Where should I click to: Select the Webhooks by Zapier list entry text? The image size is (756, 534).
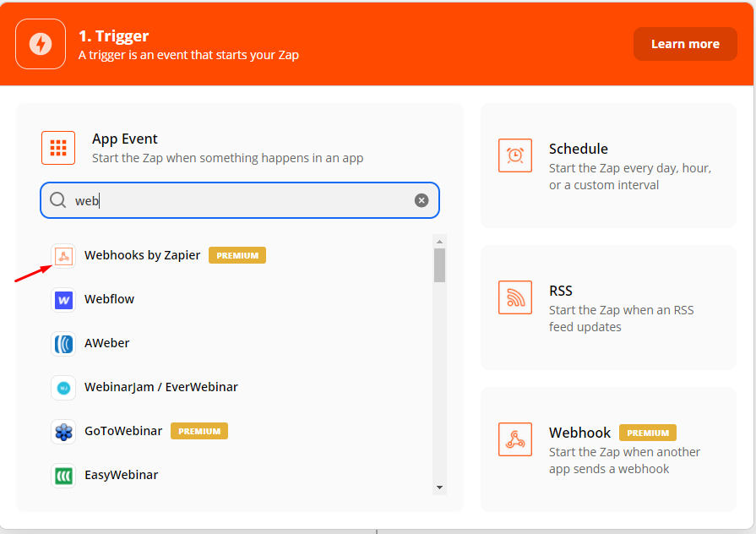tap(142, 255)
